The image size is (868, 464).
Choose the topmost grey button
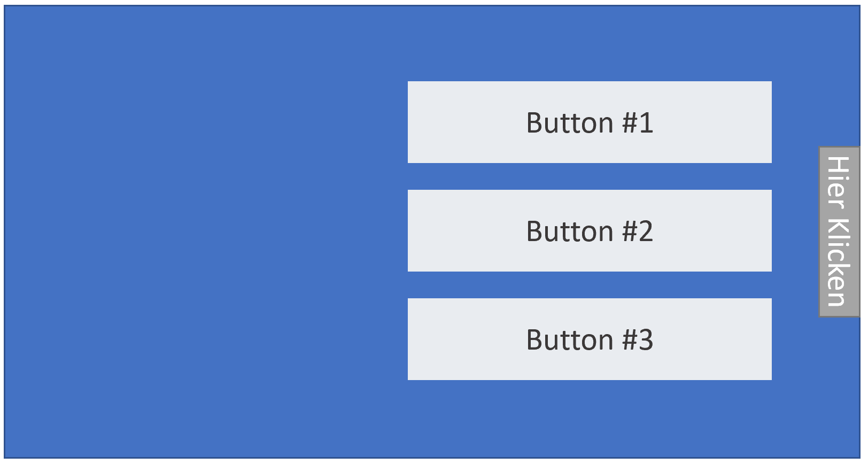pos(590,122)
